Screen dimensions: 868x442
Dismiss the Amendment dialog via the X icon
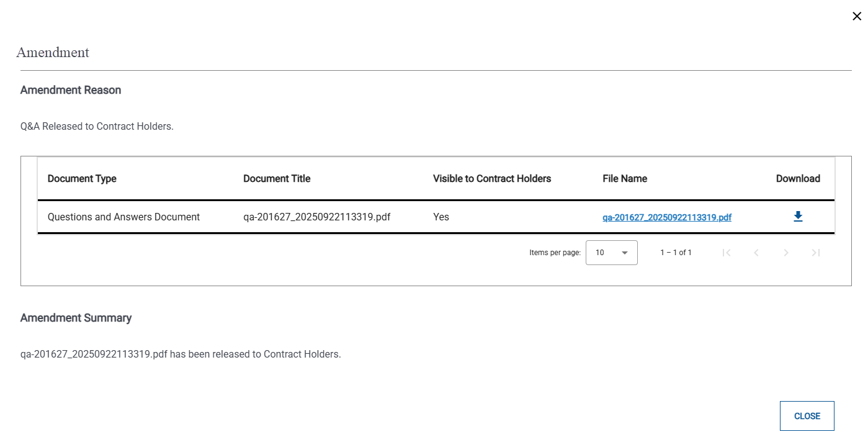point(857,16)
